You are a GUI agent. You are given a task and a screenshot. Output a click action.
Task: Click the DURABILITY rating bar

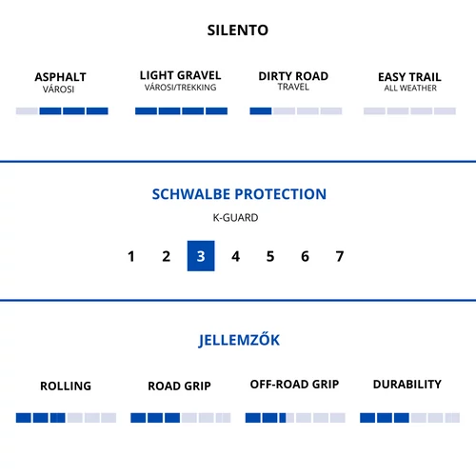[x=409, y=418]
